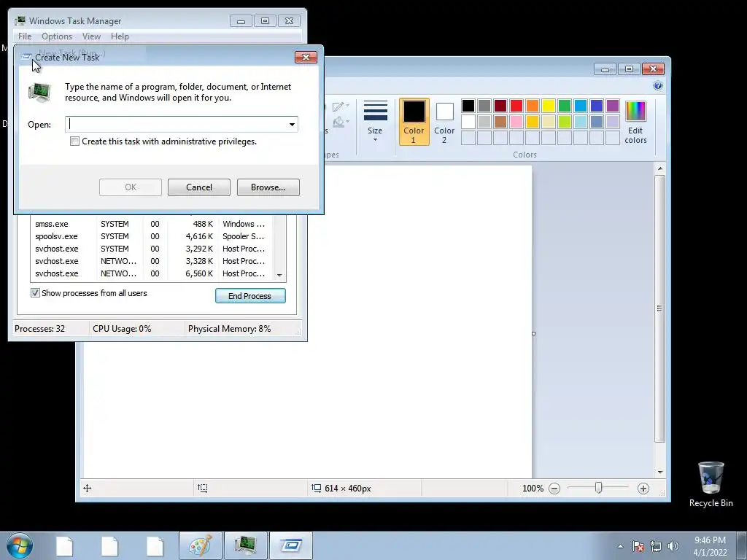Open Edit colors in Paint

coord(635,122)
